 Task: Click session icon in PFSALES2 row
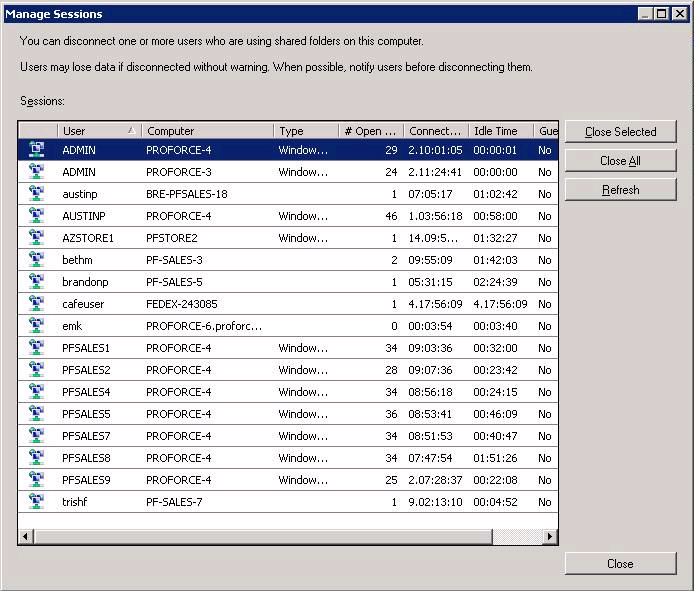point(36,370)
